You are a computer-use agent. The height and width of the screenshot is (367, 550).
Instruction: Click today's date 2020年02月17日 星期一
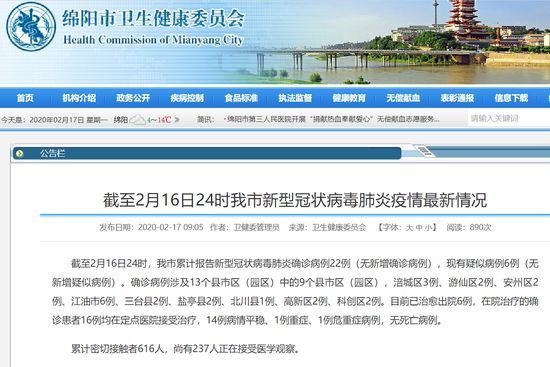[x=68, y=120]
